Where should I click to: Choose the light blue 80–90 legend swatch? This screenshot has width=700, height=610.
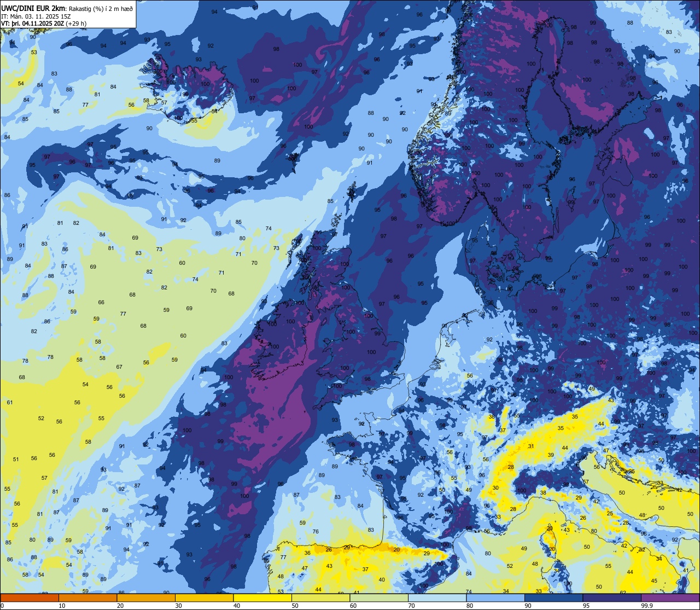(x=495, y=597)
